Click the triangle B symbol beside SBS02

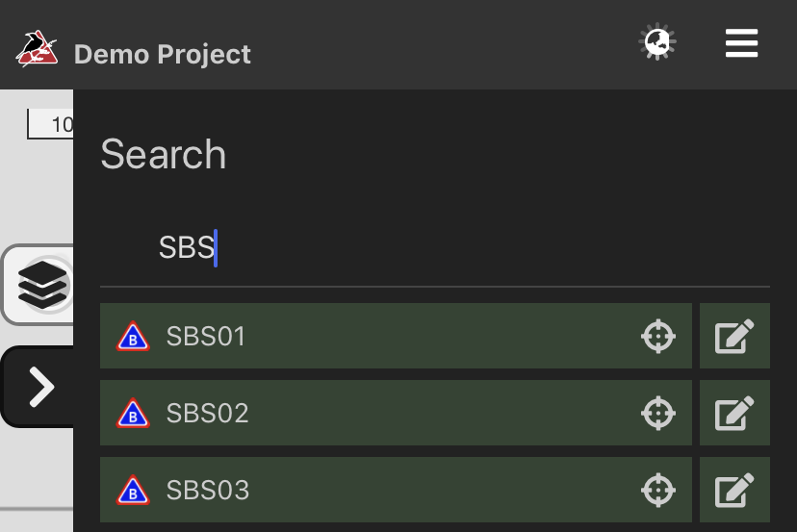click(x=133, y=414)
